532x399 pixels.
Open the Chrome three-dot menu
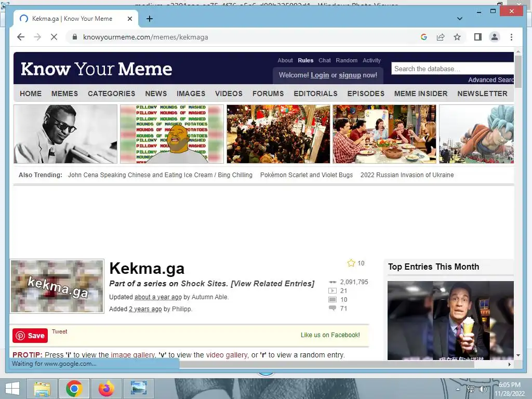511,37
